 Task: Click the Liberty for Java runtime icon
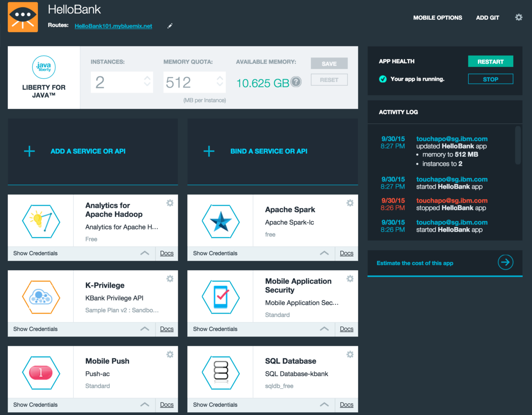(x=44, y=67)
